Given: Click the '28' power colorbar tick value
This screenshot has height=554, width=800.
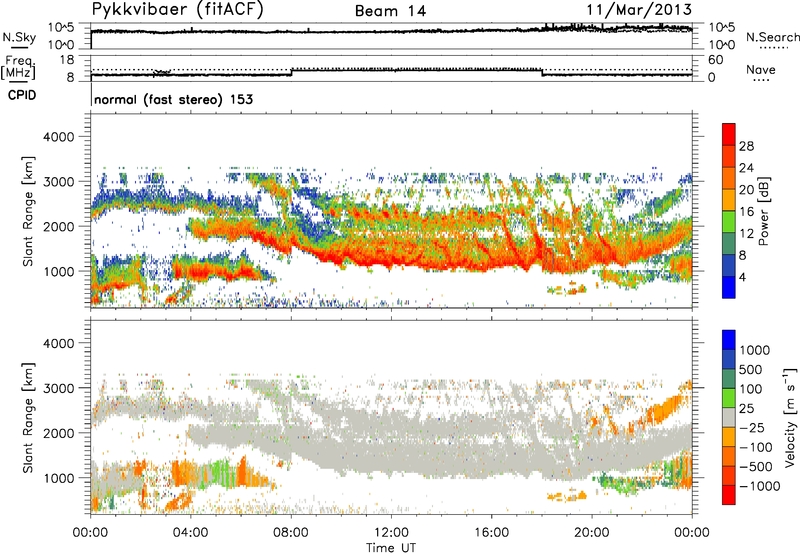Looking at the screenshot, I should point(746,146).
